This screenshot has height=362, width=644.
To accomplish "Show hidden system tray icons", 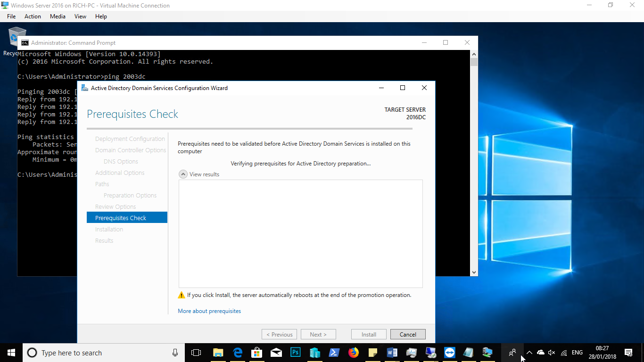I will click(x=529, y=353).
